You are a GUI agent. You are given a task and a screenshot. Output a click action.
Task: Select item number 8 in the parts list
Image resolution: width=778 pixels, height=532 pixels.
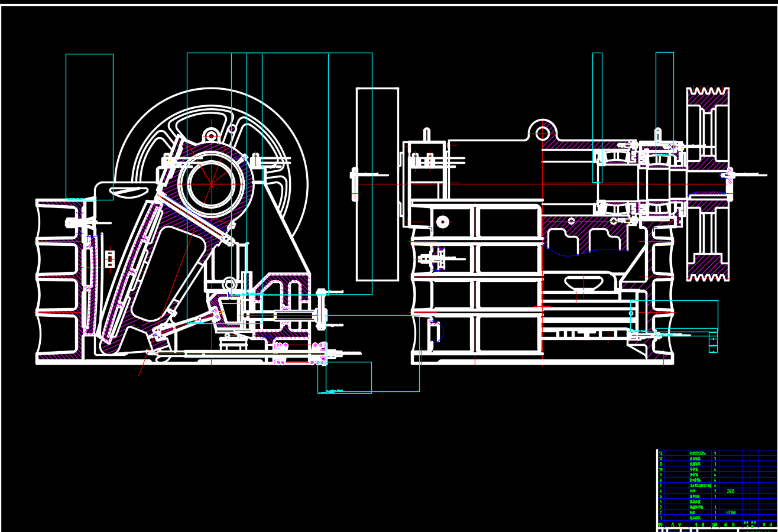point(660,480)
